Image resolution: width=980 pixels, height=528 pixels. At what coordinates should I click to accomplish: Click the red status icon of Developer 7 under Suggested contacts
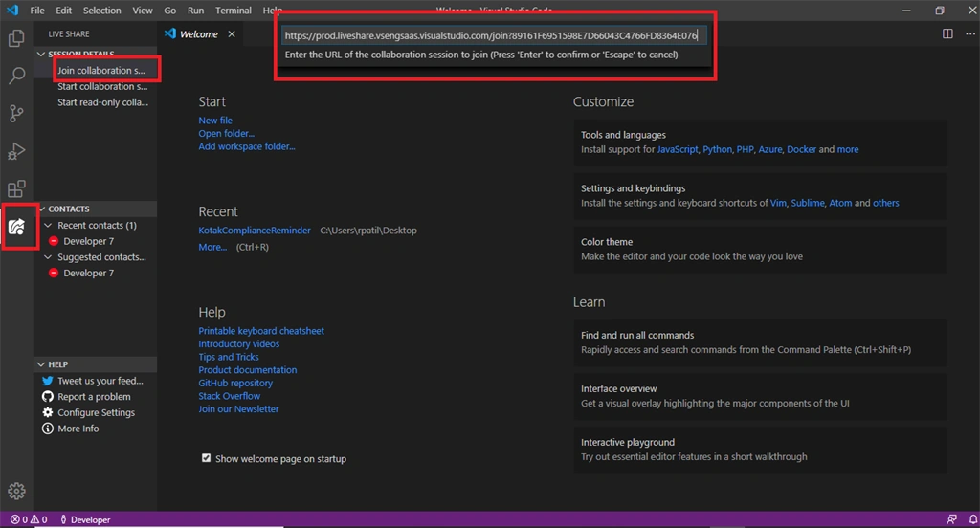54,273
